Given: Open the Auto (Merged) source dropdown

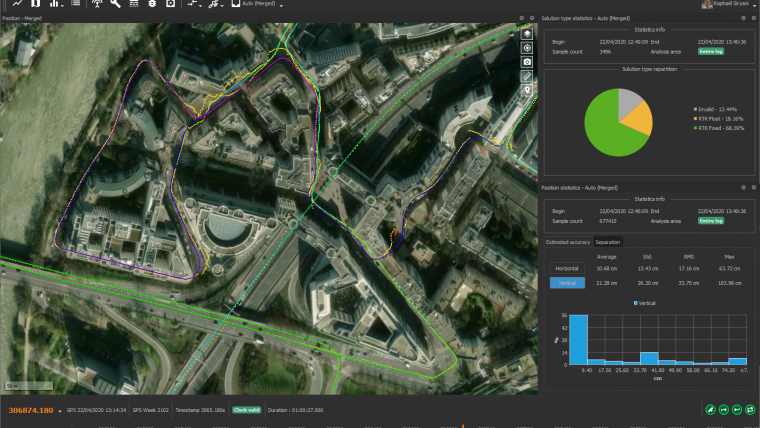Looking at the screenshot, I should pos(257,4).
